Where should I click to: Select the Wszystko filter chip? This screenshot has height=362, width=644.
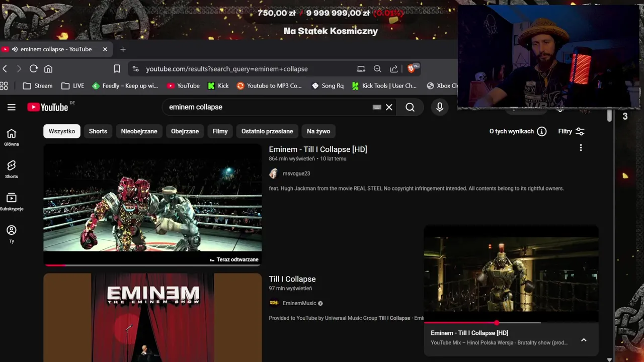click(62, 131)
